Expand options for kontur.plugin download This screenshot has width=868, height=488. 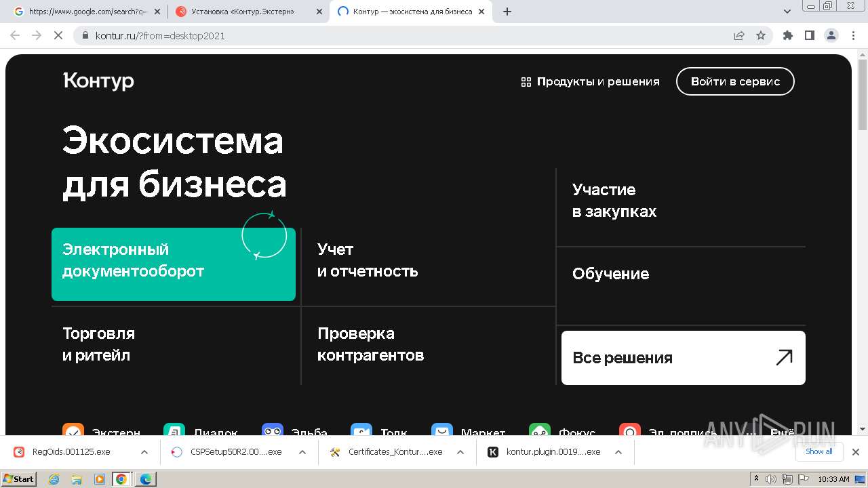point(618,452)
